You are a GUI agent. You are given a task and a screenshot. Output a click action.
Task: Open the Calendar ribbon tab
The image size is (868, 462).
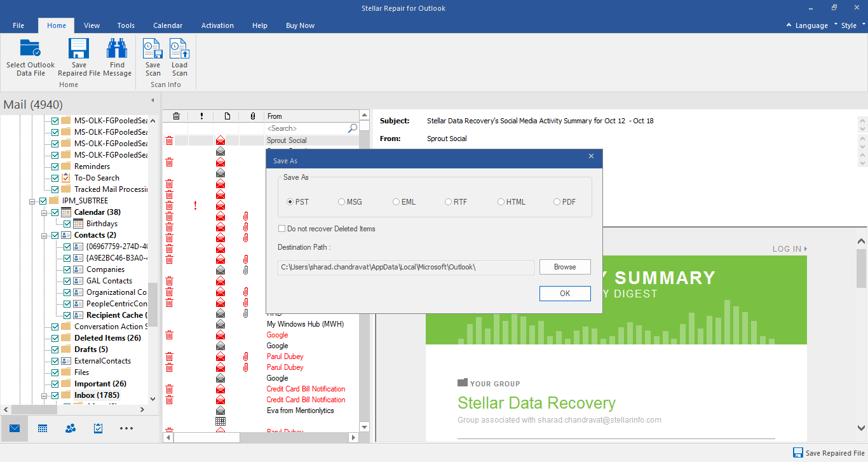coord(168,25)
